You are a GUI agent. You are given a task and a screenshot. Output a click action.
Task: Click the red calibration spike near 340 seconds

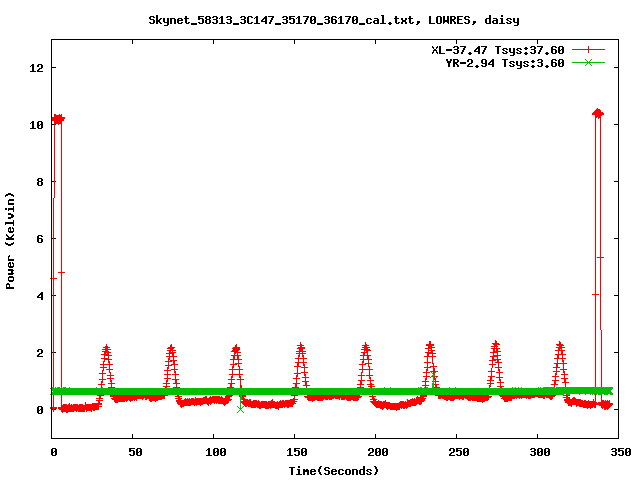(598, 257)
